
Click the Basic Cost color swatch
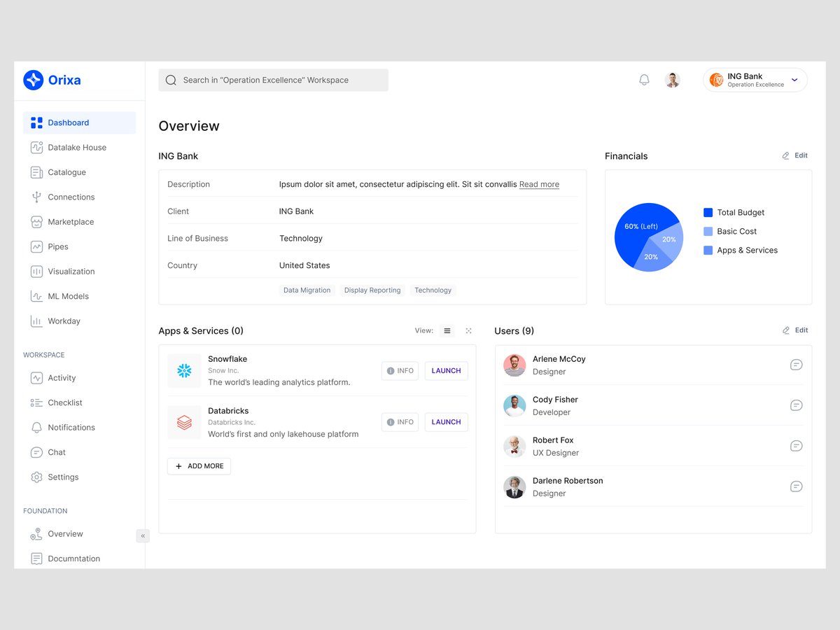pyautogui.click(x=708, y=232)
